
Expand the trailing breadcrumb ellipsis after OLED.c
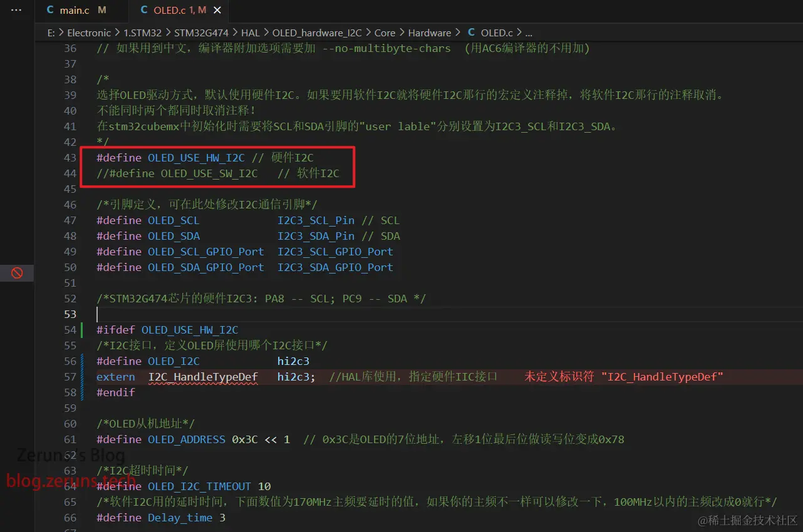coord(528,33)
